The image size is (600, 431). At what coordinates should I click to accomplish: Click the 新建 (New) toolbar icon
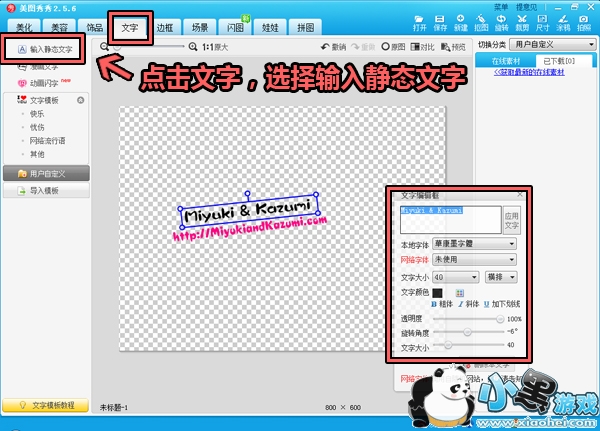461,23
